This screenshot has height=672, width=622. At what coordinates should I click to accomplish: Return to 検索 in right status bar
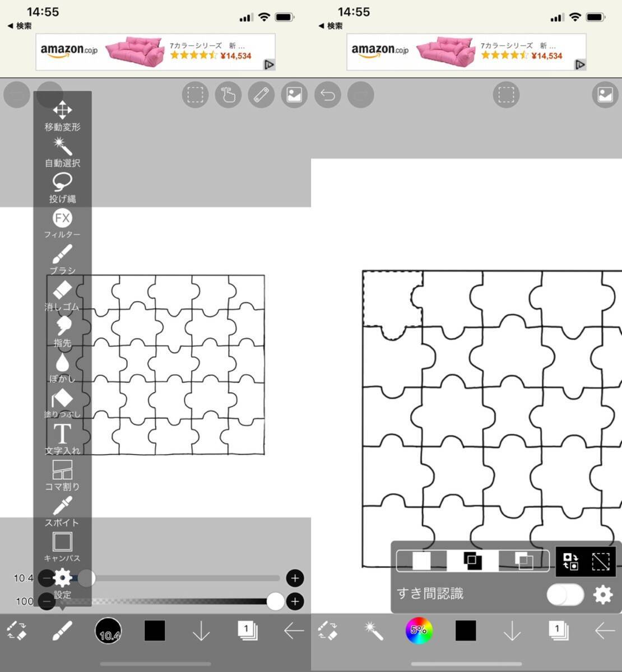[331, 26]
